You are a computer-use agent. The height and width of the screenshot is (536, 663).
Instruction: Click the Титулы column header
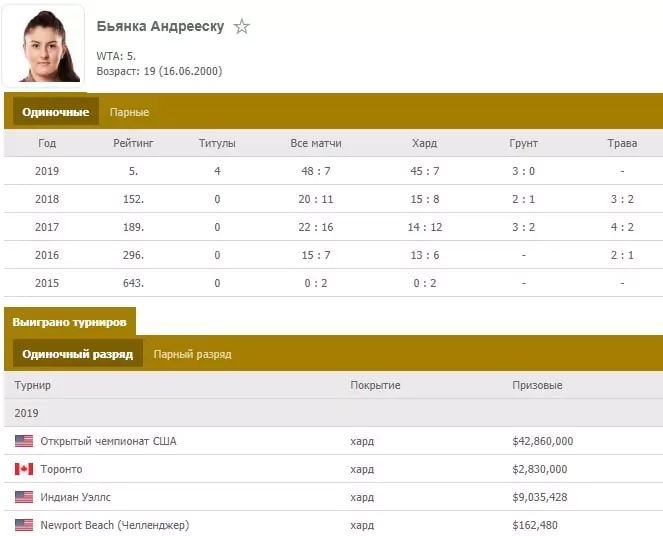(217, 143)
